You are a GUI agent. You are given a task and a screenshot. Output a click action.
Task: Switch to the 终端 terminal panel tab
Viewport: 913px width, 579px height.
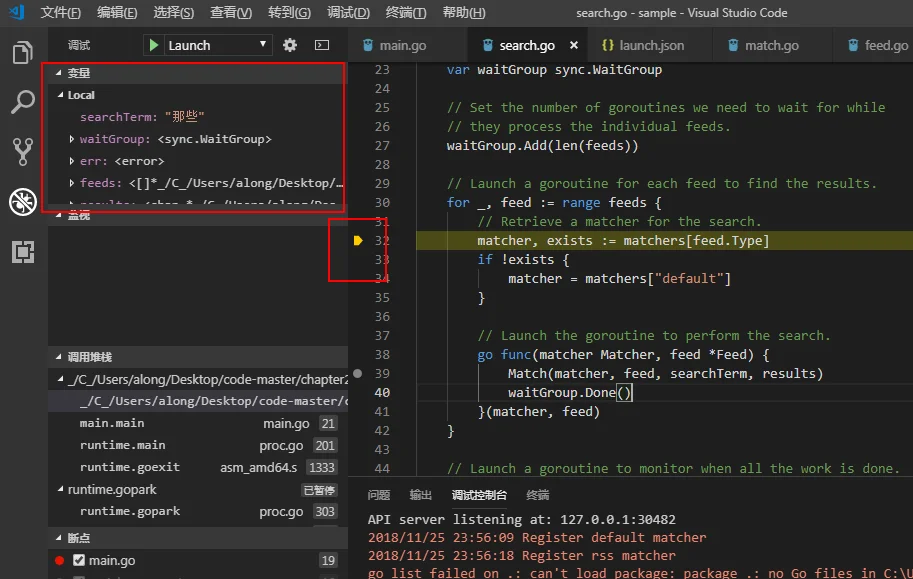point(537,495)
